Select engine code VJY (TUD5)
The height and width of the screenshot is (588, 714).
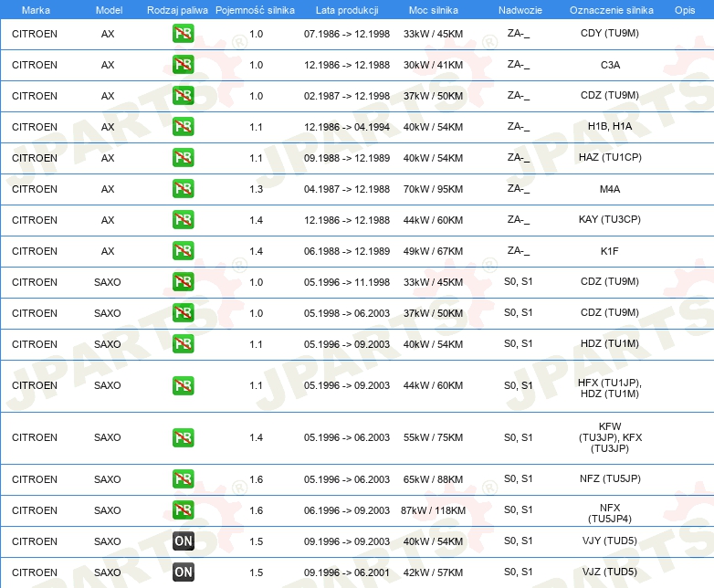(610, 541)
